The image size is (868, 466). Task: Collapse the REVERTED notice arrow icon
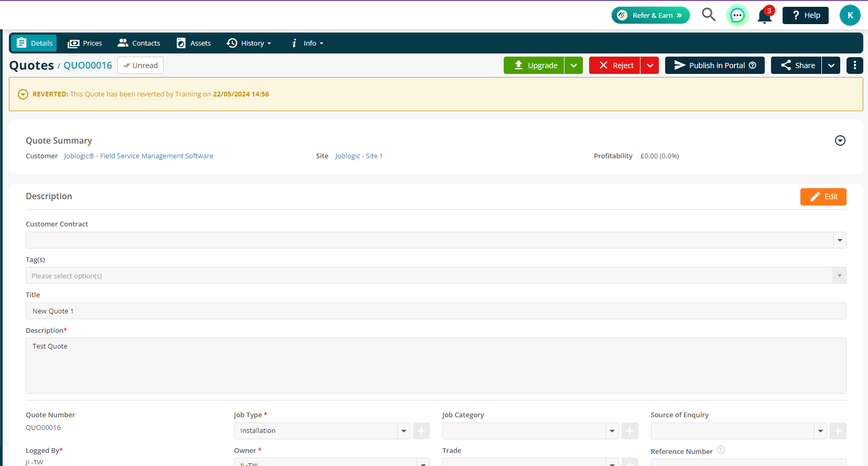coord(23,94)
